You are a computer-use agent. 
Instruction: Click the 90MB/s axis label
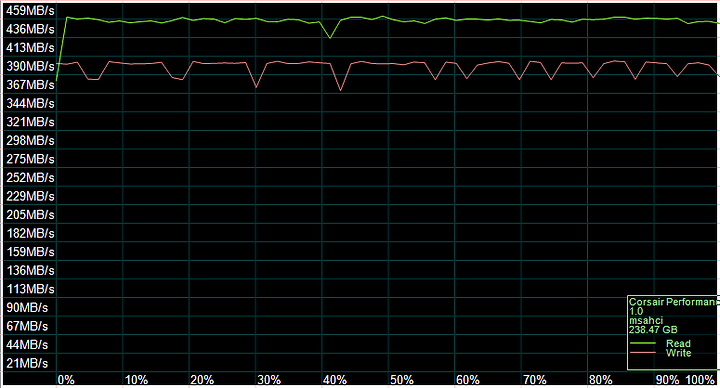(x=27, y=308)
